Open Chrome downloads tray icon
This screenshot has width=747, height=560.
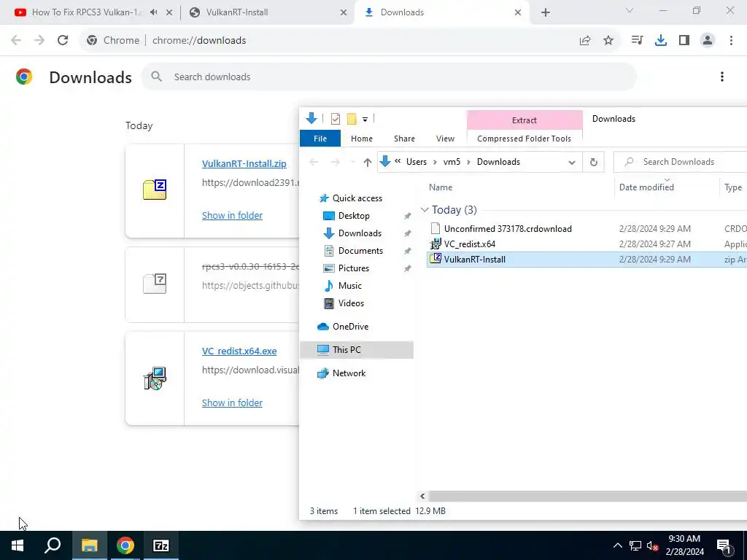[x=661, y=41]
